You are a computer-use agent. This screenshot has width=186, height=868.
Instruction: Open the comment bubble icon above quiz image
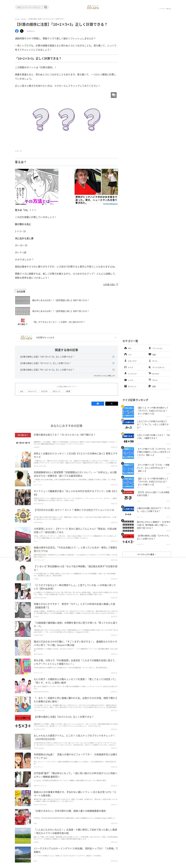pyautogui.click(x=114, y=95)
